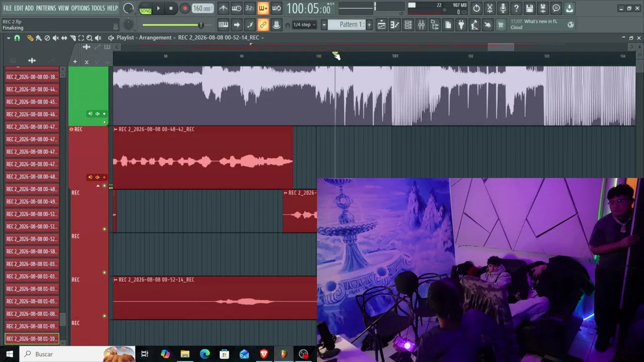Image resolution: width=644 pixels, height=362 pixels.
Task: Open the FILE menu
Action: pos(8,8)
